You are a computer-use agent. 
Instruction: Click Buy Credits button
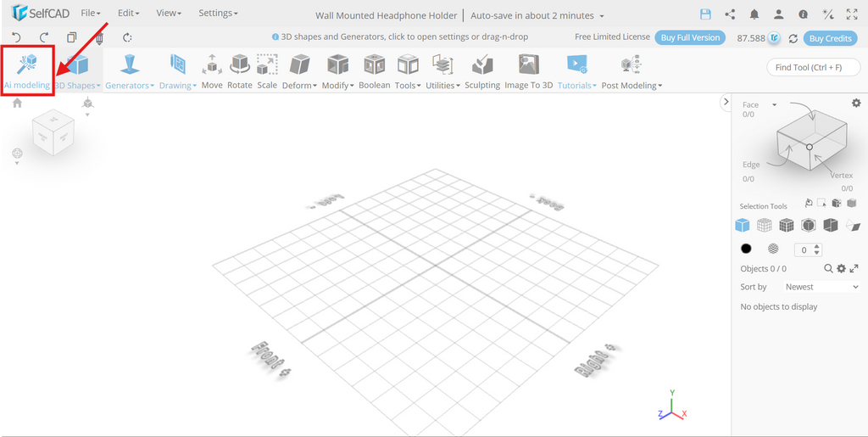(x=831, y=38)
